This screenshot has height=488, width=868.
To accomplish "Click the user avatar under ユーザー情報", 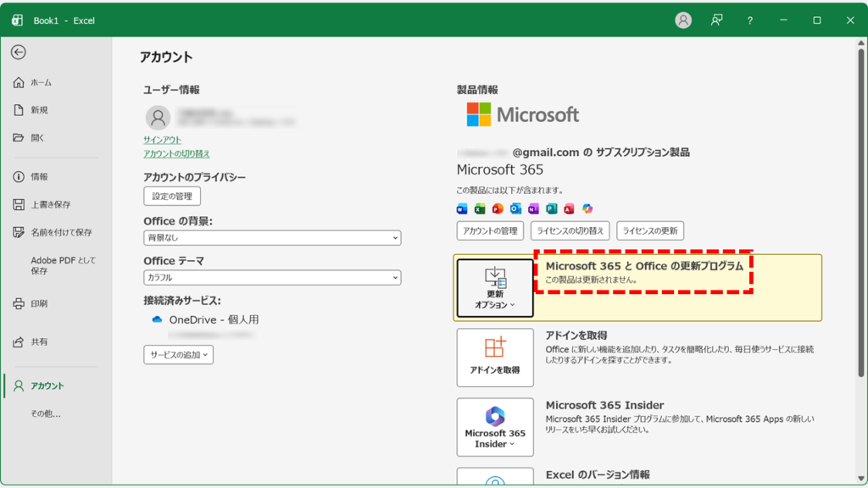I will [158, 118].
